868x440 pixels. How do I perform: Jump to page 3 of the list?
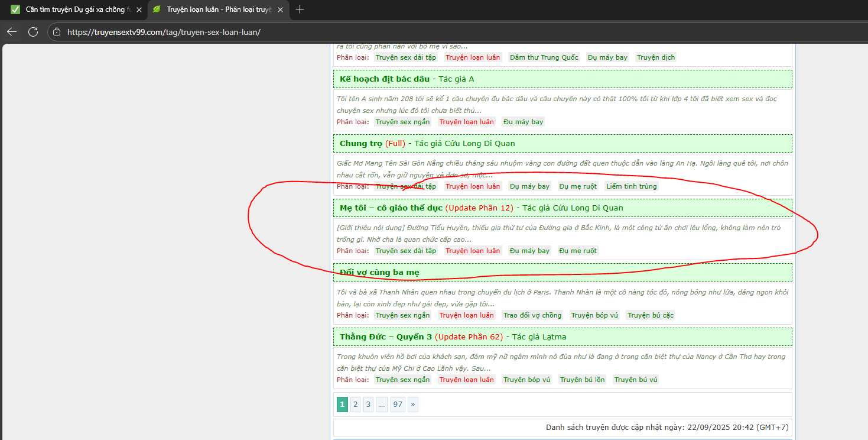click(x=368, y=405)
